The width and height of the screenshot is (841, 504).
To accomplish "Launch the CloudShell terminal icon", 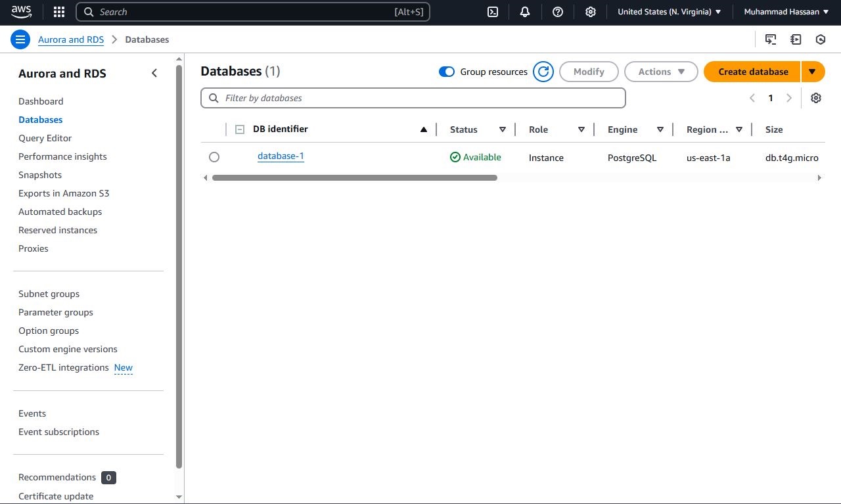I will pyautogui.click(x=493, y=12).
